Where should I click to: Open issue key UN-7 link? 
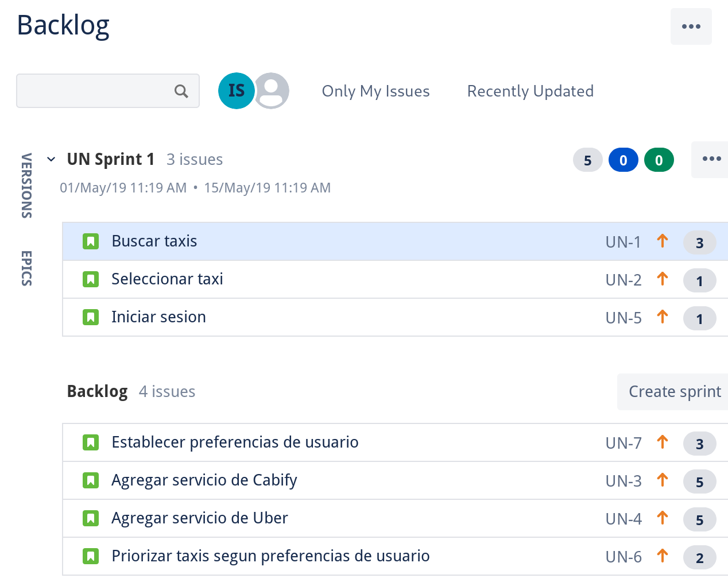[x=623, y=443]
